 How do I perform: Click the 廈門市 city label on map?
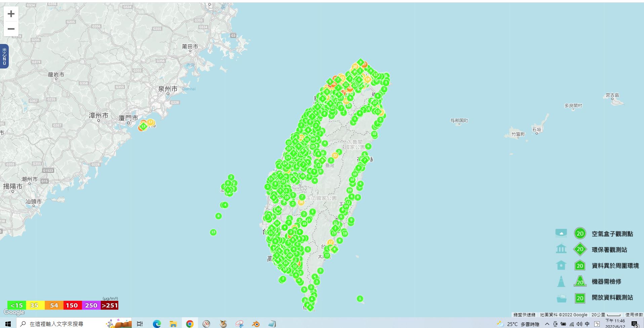tap(128, 118)
